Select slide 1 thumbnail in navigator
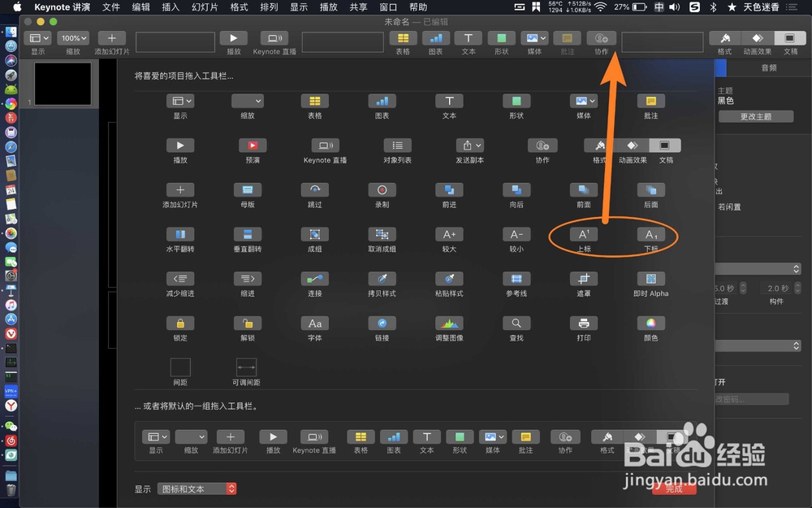The height and width of the screenshot is (508, 812). point(63,84)
